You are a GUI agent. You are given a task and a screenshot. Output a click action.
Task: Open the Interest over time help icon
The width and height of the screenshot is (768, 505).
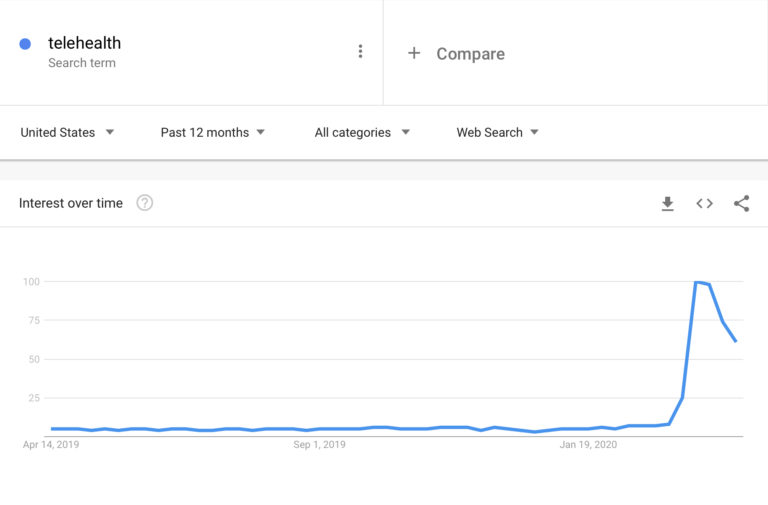click(145, 203)
